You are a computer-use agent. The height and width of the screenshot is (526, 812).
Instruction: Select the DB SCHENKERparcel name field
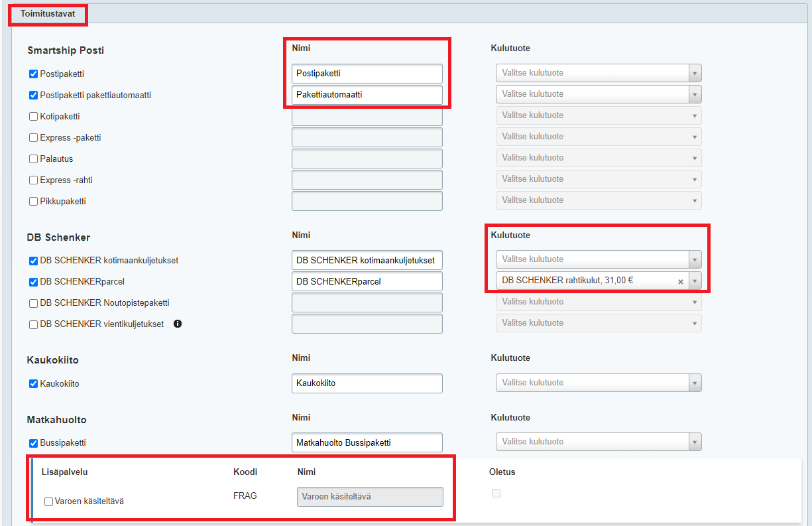click(367, 281)
